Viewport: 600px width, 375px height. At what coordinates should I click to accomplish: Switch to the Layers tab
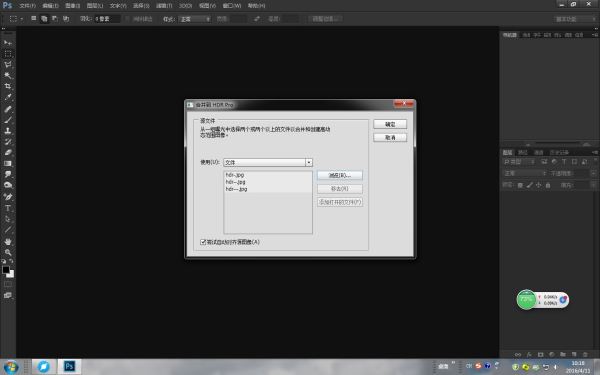507,152
